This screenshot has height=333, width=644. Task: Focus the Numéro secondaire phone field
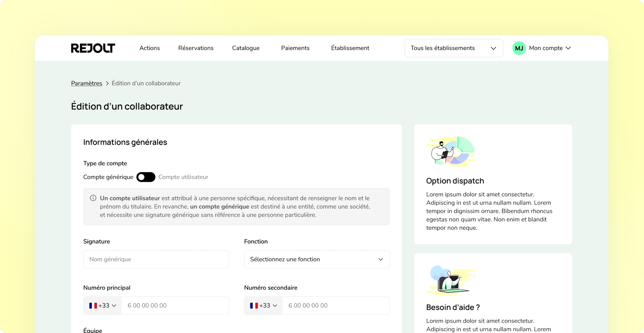click(336, 306)
